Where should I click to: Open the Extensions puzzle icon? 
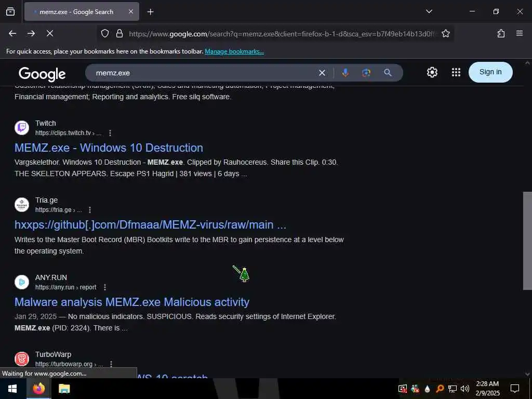tap(501, 33)
